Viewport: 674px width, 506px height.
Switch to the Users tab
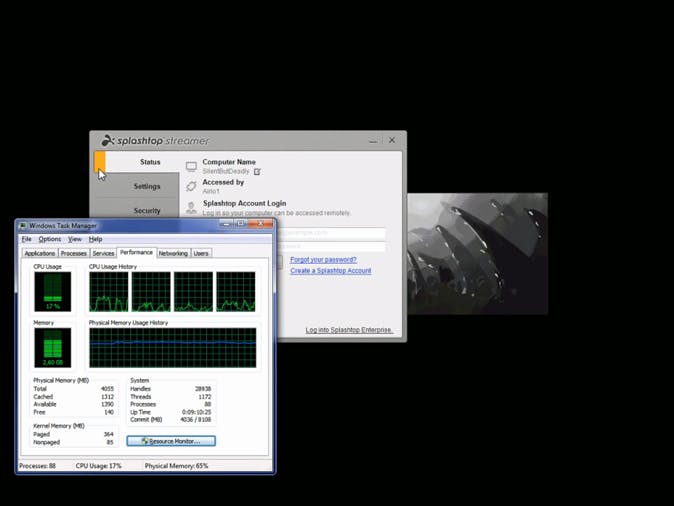201,254
